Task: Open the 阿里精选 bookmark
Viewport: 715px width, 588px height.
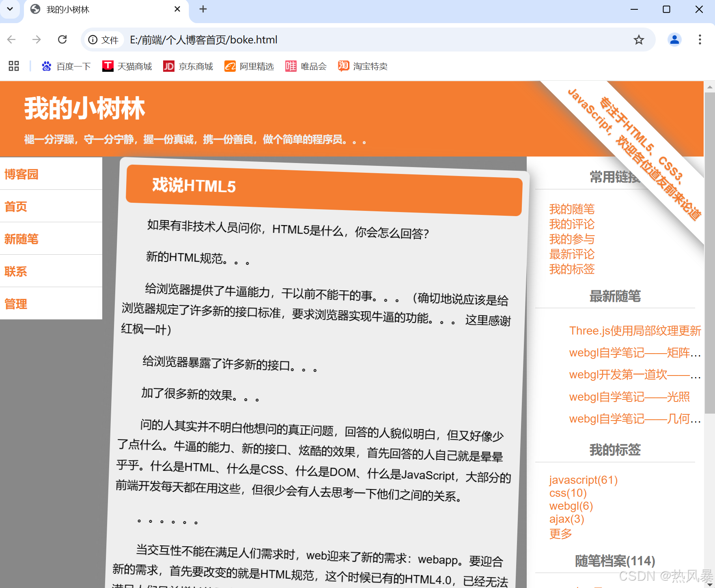Action: tap(249, 66)
